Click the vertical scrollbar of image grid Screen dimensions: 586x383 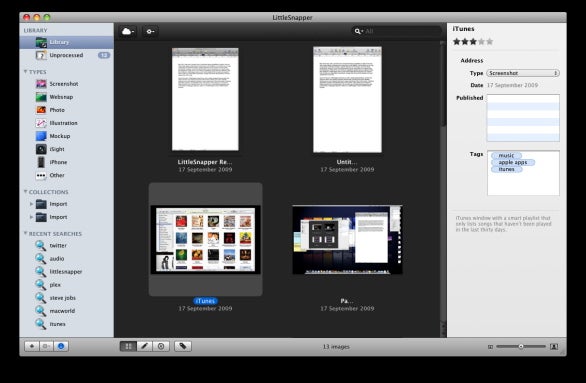coord(443,189)
